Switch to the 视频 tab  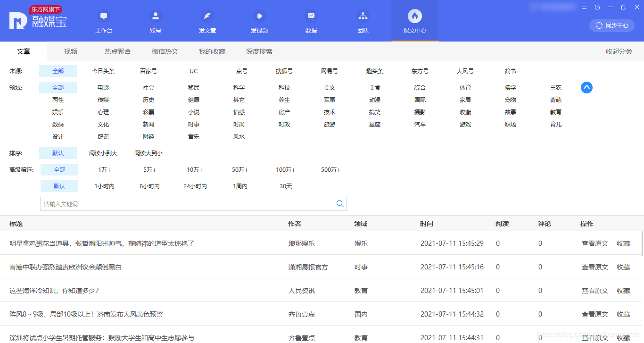(x=71, y=51)
